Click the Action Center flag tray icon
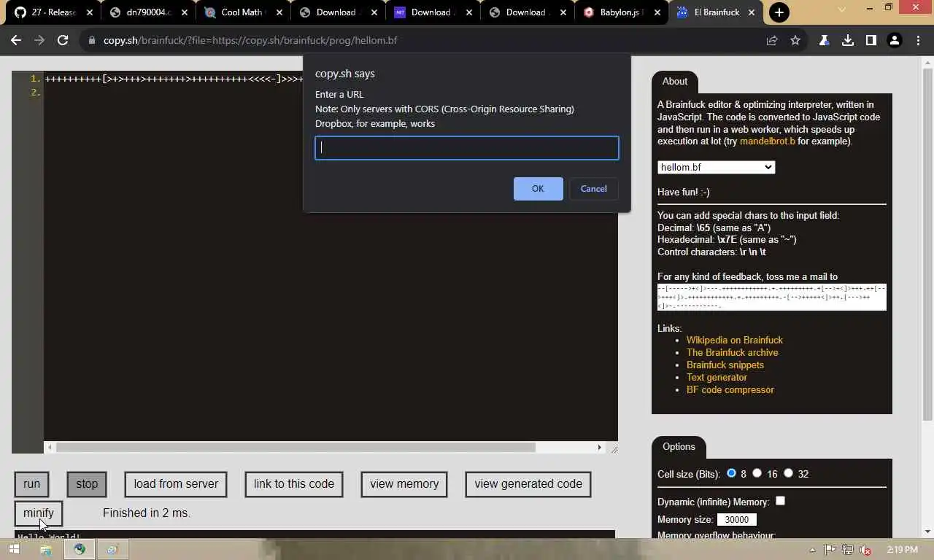 coord(830,551)
